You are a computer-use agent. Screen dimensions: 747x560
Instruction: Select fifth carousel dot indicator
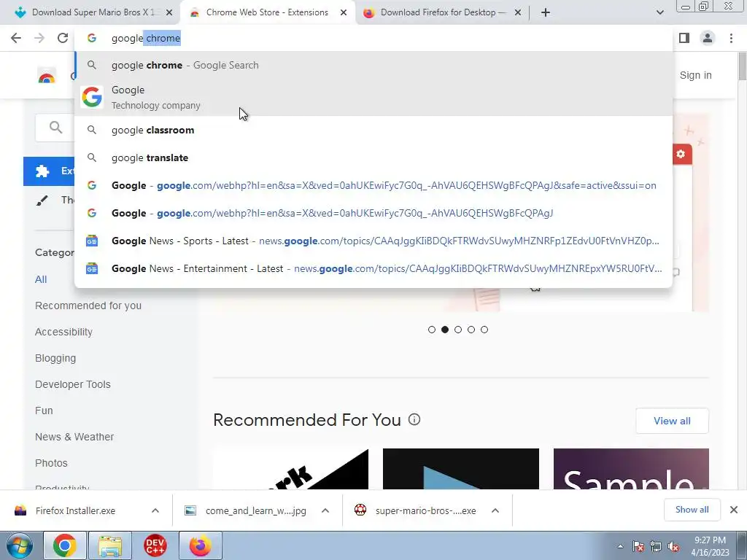(484, 330)
